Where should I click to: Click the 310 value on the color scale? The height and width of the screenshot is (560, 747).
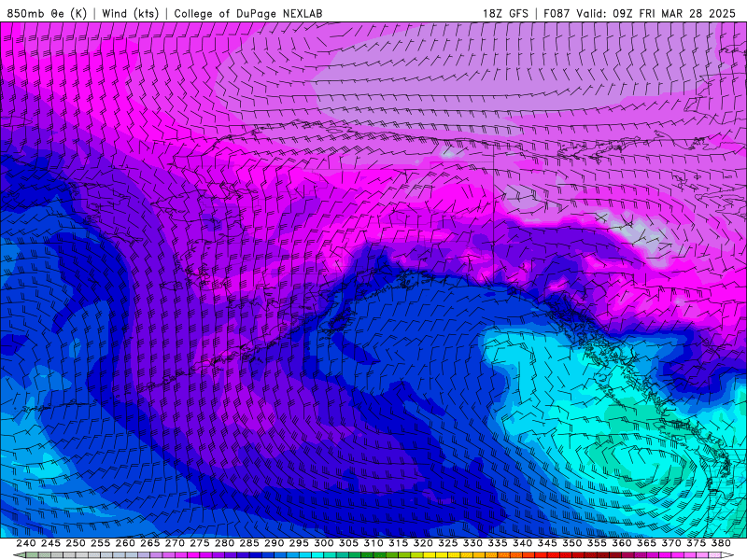[x=373, y=543]
